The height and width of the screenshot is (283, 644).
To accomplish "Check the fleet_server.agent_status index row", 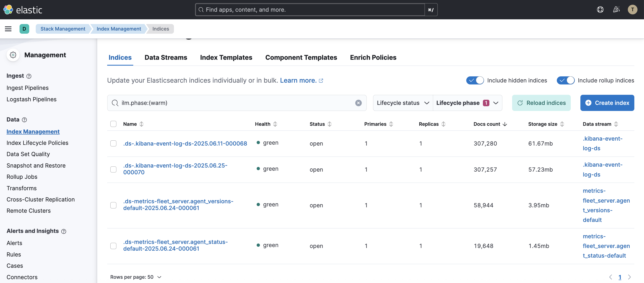I will [113, 246].
